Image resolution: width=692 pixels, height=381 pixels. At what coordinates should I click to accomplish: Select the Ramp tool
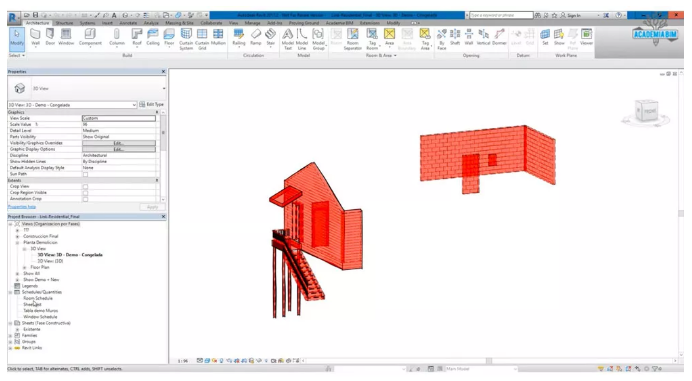tap(256, 37)
